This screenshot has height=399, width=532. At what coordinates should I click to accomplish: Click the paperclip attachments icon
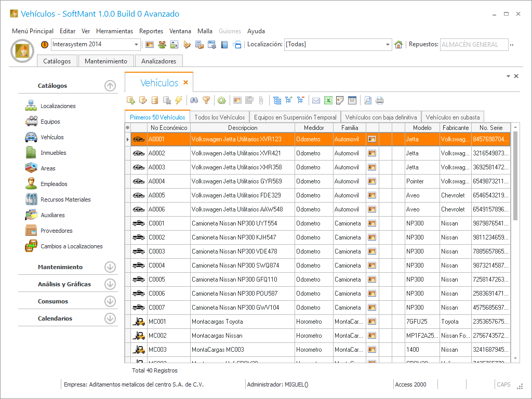point(261,100)
